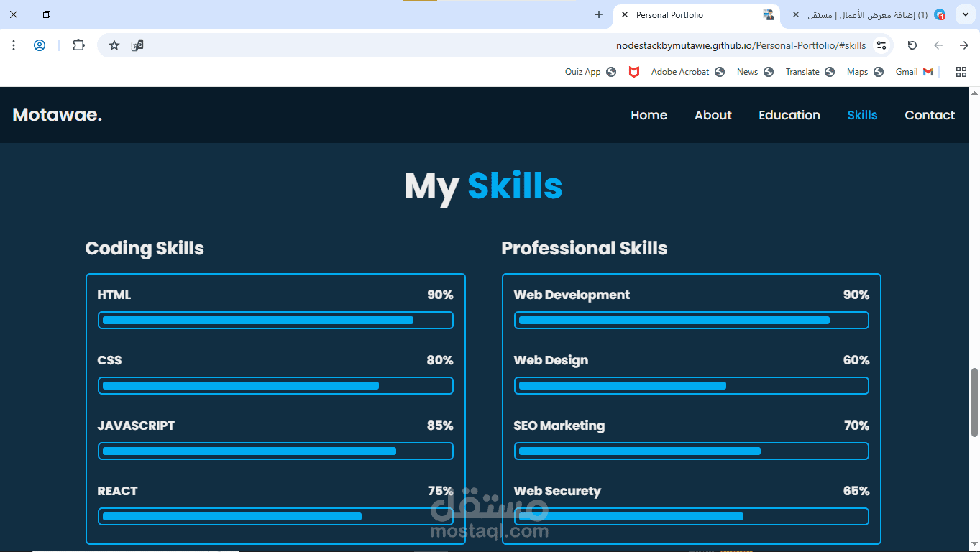Click the "My Skills" heading

coord(483,186)
